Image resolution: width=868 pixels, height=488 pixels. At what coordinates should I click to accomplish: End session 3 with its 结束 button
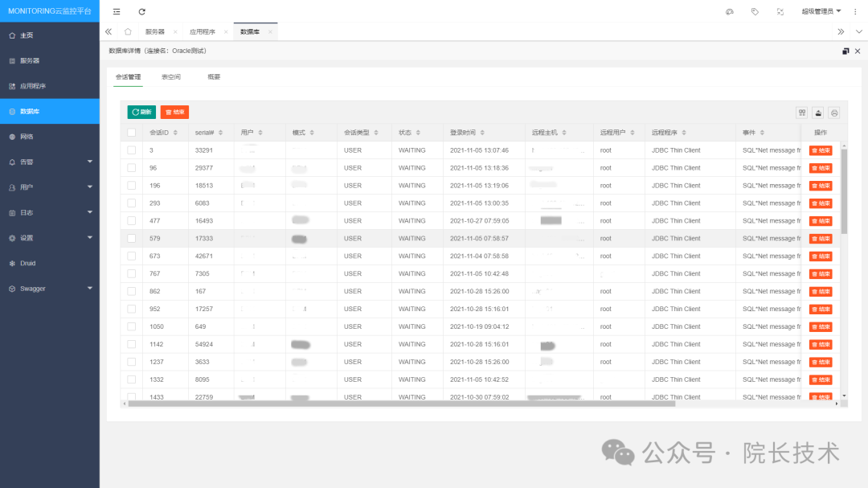point(821,150)
